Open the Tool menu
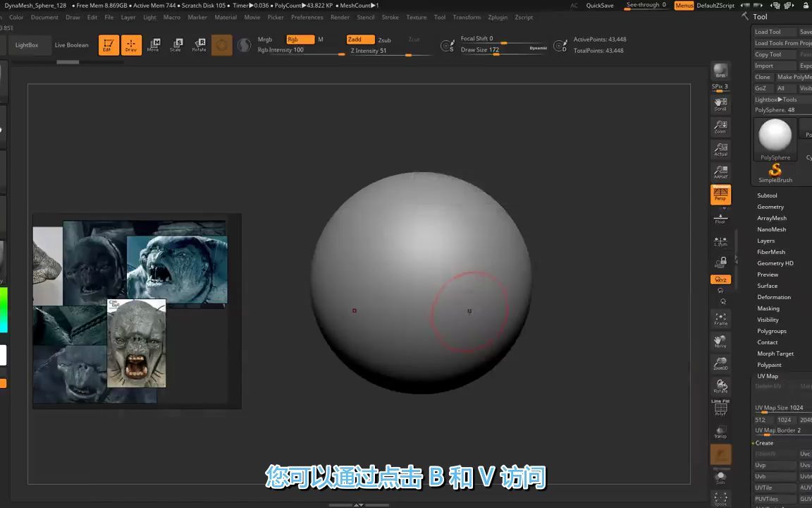Viewport: 812px width, 508px height. pyautogui.click(x=440, y=17)
